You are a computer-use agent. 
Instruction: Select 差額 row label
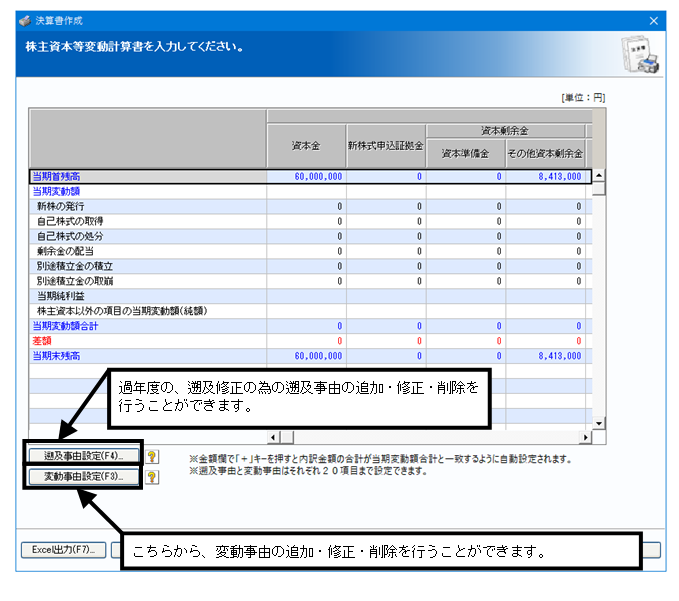pos(148,341)
